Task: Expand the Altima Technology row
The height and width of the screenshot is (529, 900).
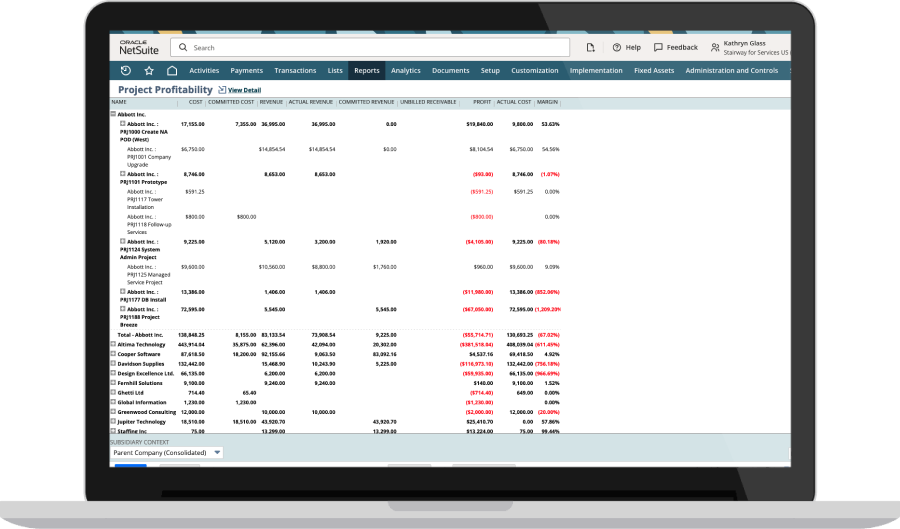Action: 113,343
